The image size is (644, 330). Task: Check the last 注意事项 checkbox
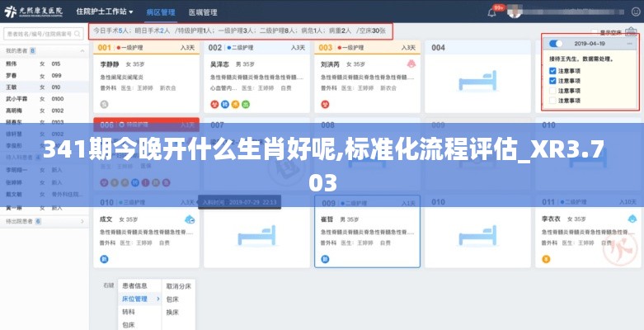click(x=552, y=101)
